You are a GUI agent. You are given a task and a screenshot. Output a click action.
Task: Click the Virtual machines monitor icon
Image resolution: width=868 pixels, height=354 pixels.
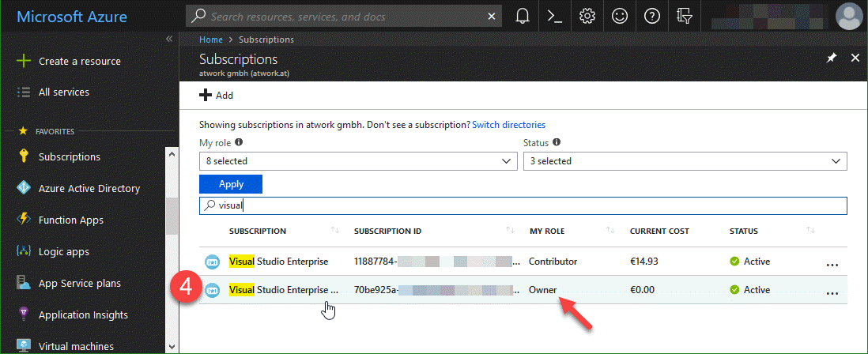23,346
